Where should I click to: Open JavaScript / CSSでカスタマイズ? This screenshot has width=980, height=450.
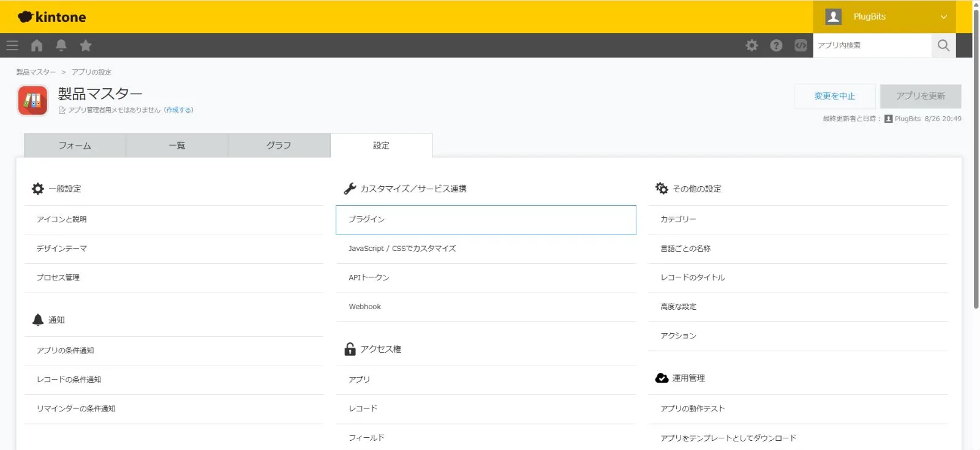486,249
